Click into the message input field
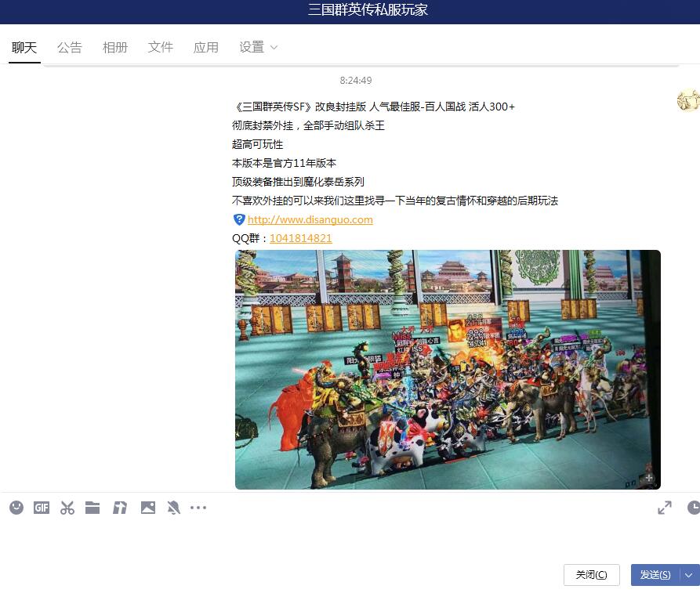700x593 pixels. (x=350, y=540)
